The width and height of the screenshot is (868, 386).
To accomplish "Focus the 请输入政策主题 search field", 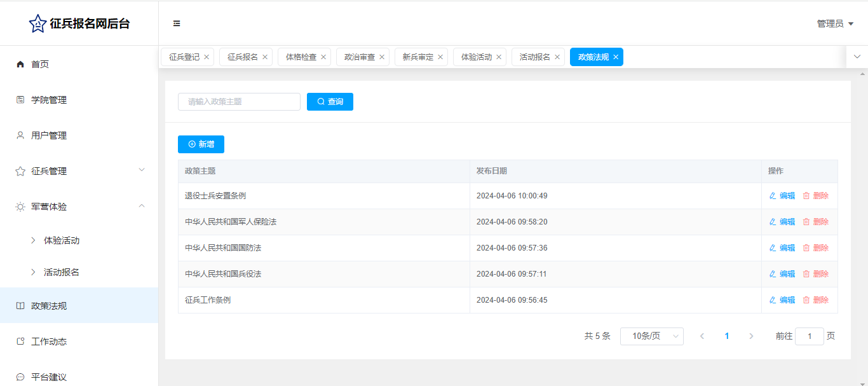I will (x=239, y=102).
